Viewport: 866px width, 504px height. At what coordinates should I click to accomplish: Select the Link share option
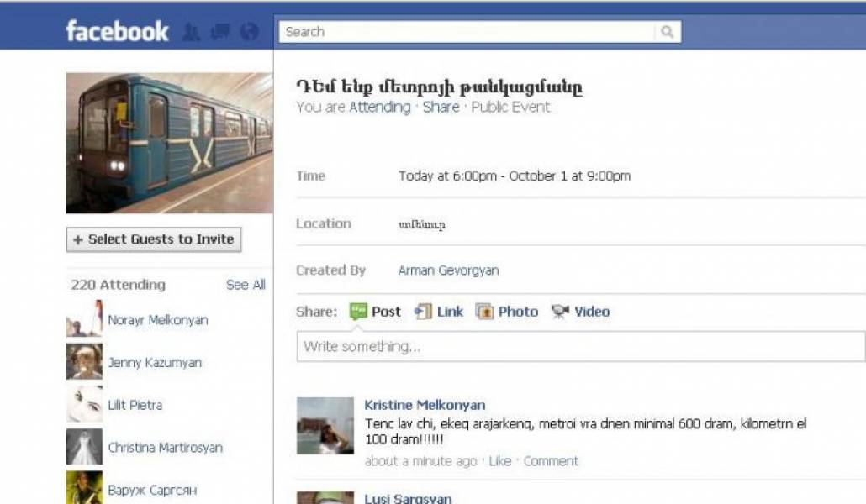coord(439,312)
